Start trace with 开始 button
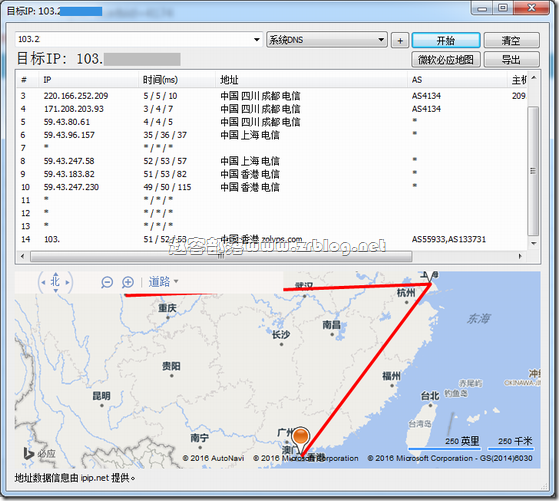559x501 pixels. (x=446, y=40)
